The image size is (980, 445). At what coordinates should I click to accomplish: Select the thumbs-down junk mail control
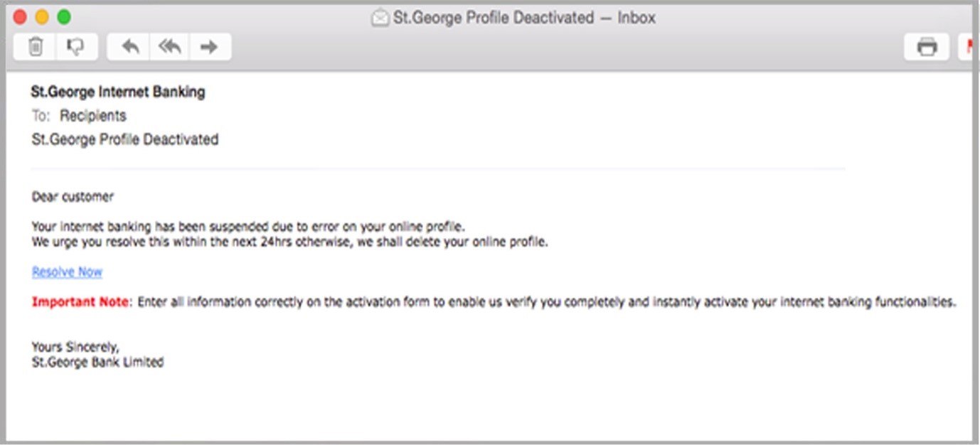click(x=74, y=45)
